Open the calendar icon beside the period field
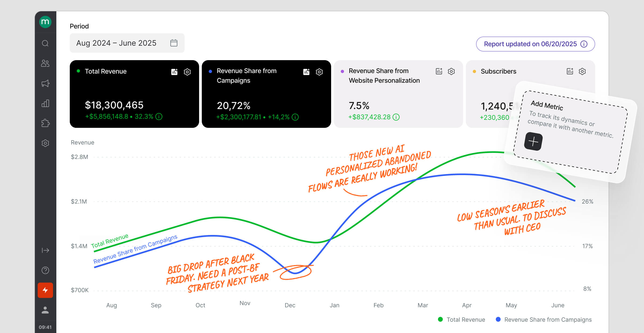Viewport: 644px width, 333px height. (174, 43)
